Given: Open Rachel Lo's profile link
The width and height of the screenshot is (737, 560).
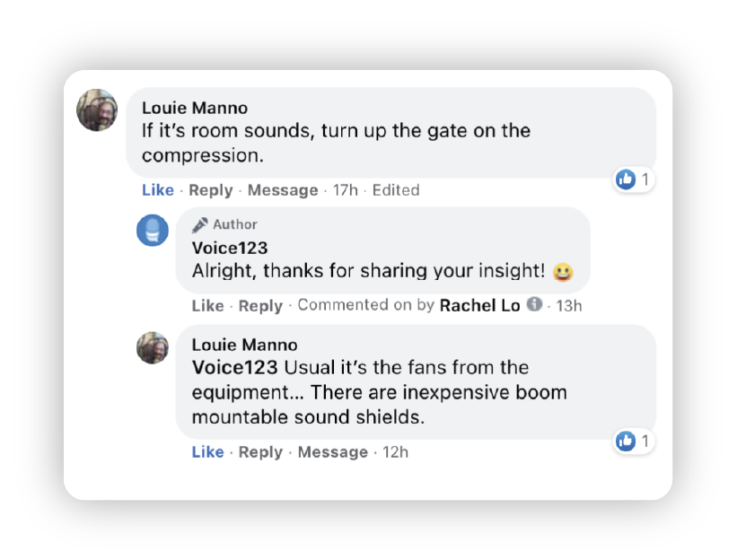Looking at the screenshot, I should pos(479,305).
